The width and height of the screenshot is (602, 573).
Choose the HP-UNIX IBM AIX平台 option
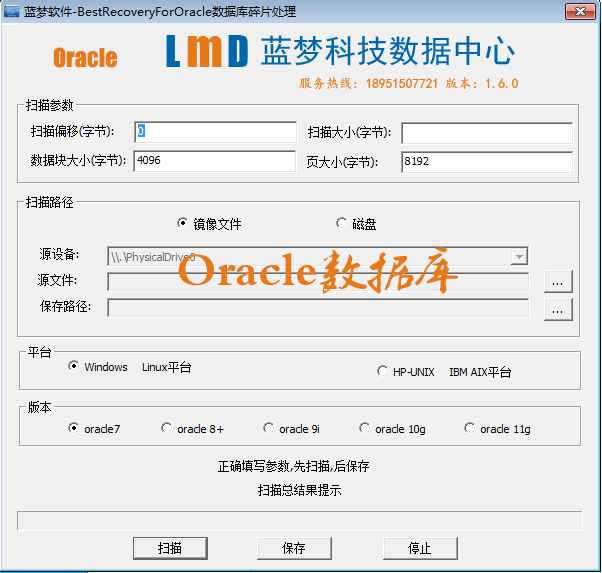click(x=383, y=371)
